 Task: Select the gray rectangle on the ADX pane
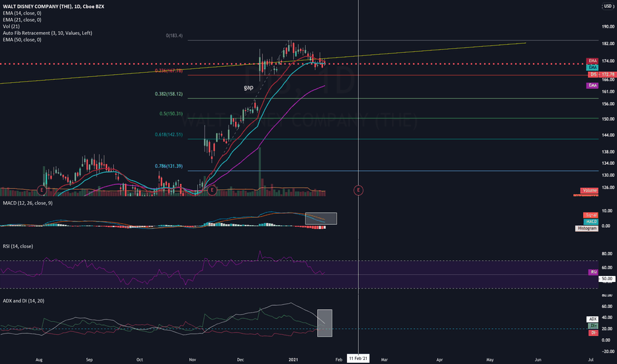[324, 323]
